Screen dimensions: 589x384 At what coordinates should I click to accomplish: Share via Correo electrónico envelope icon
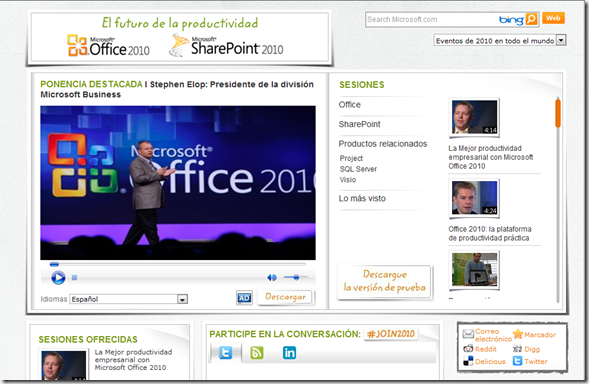coord(468,334)
